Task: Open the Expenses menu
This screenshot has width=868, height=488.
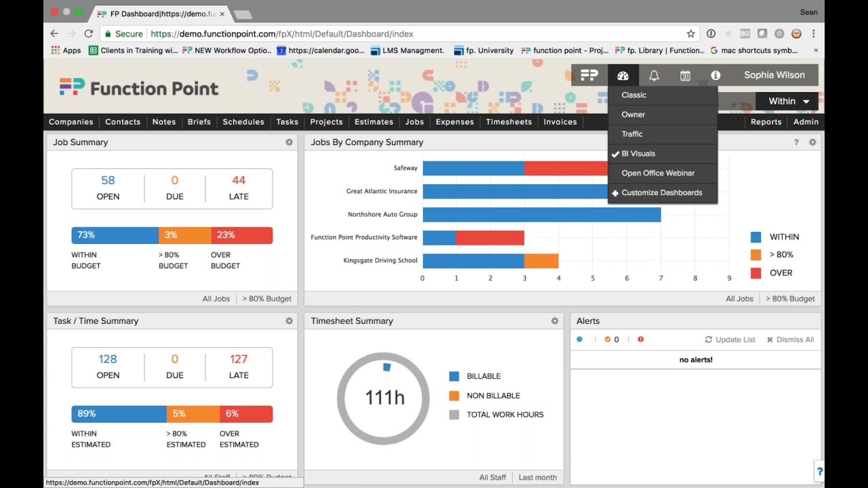Action: pyautogui.click(x=455, y=122)
